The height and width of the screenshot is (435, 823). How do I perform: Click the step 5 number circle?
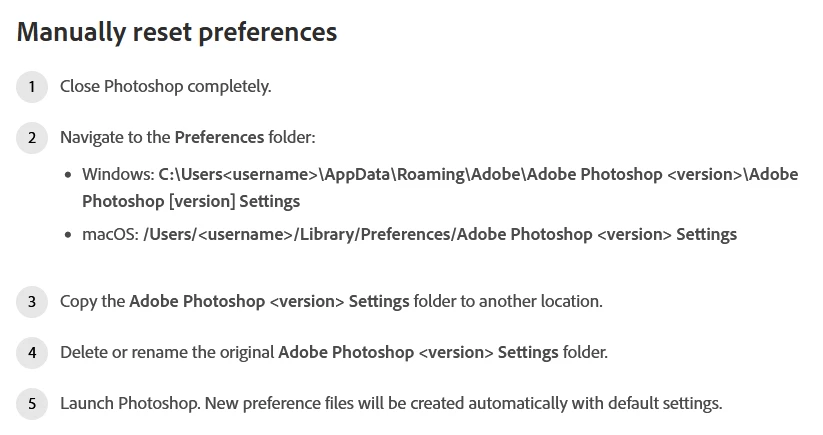(x=32, y=404)
